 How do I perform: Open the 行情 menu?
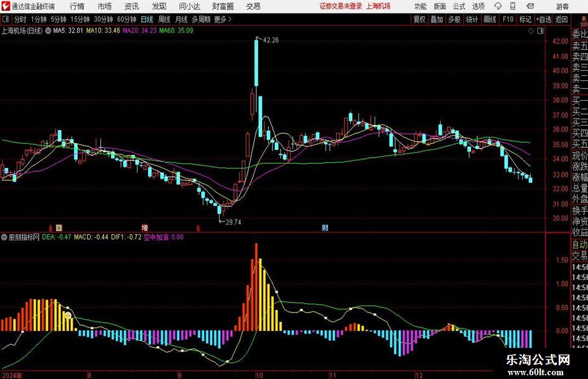tap(77, 6)
